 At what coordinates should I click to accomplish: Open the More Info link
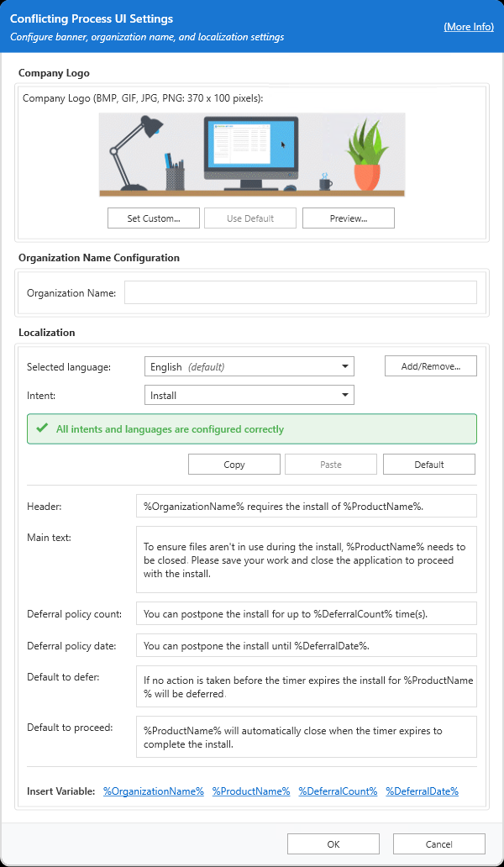click(x=468, y=26)
